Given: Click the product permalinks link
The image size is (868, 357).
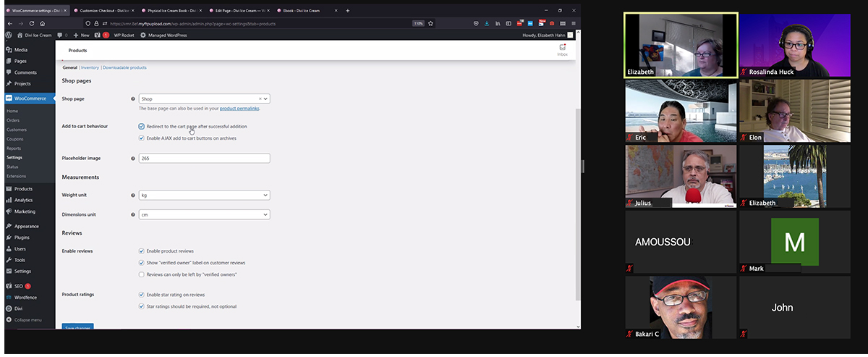Looking at the screenshot, I should pos(239,108).
